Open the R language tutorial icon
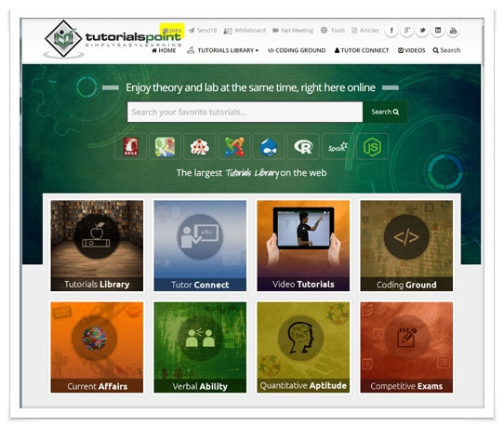Image resolution: width=504 pixels, height=427 pixels. pos(303,147)
